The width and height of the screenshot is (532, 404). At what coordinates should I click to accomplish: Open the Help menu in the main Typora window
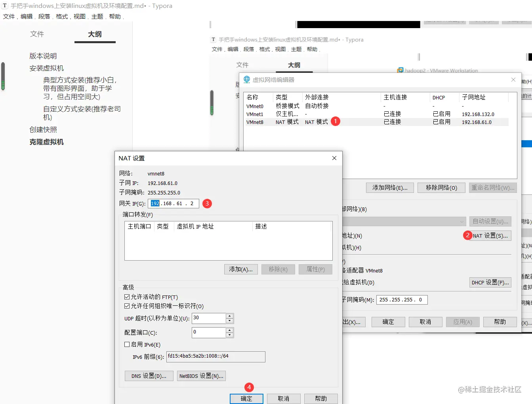[115, 16]
